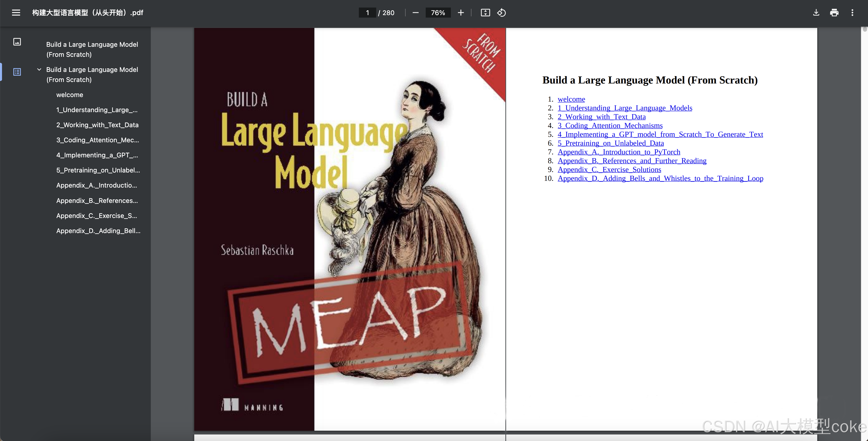Open Appendix_D._Adding_Bell... outline item
The image size is (868, 441).
pyautogui.click(x=99, y=231)
